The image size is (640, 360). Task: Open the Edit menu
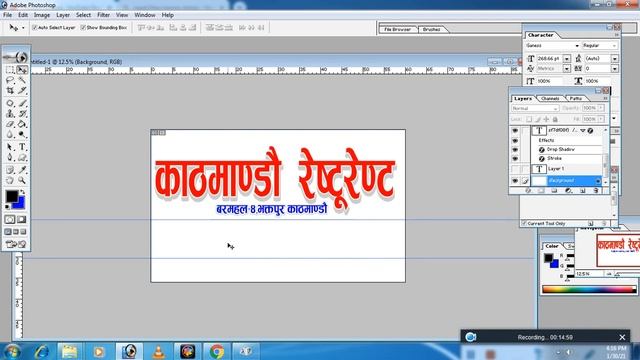23,15
